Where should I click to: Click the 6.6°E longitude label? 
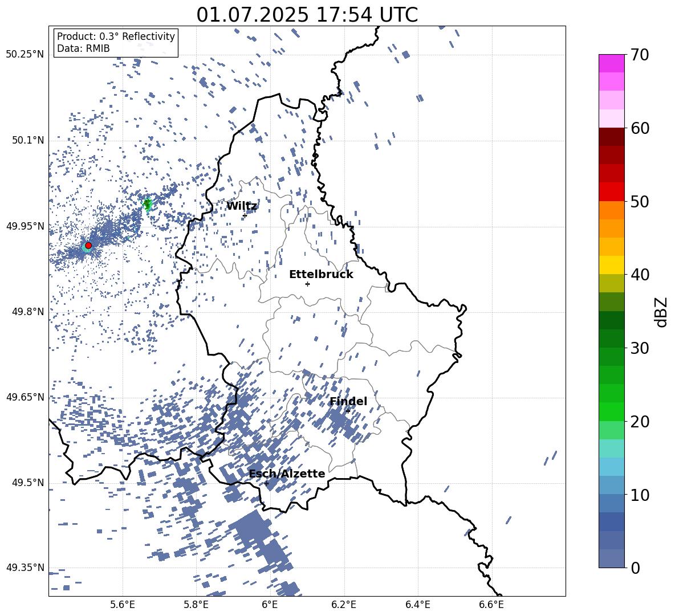(491, 605)
